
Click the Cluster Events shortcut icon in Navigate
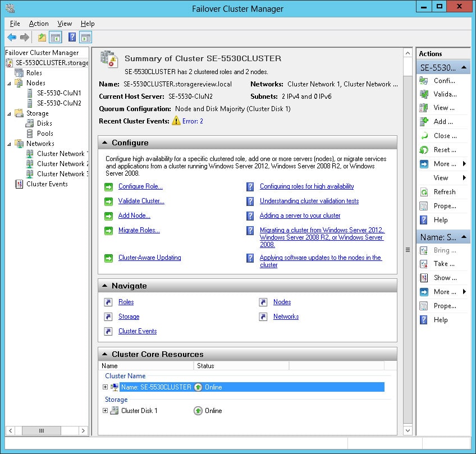[108, 332]
